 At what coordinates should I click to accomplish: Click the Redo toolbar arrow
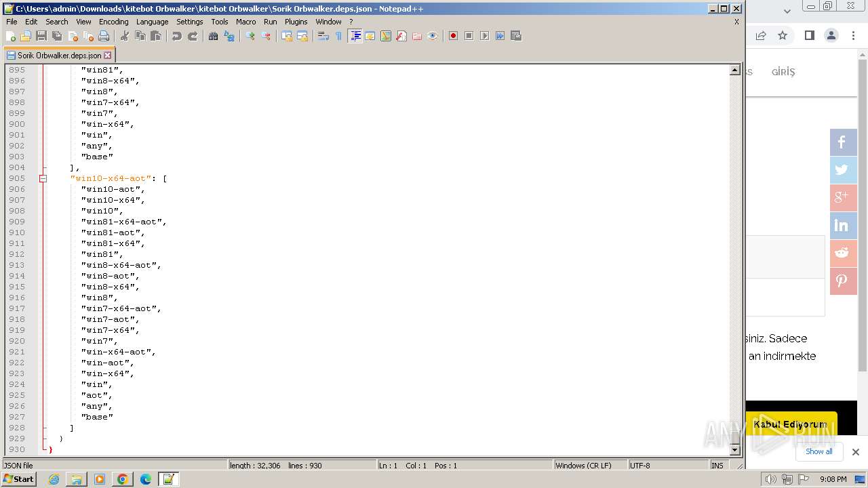193,36
